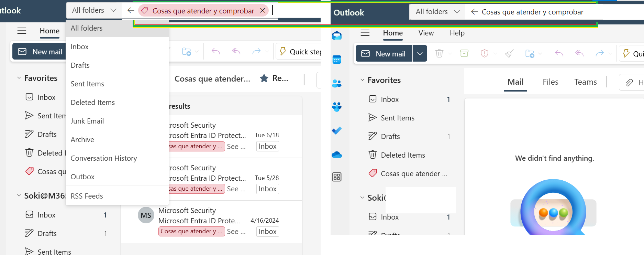Toggle hamburger navigation pane in right window
The width and height of the screenshot is (644, 255).
click(x=365, y=33)
